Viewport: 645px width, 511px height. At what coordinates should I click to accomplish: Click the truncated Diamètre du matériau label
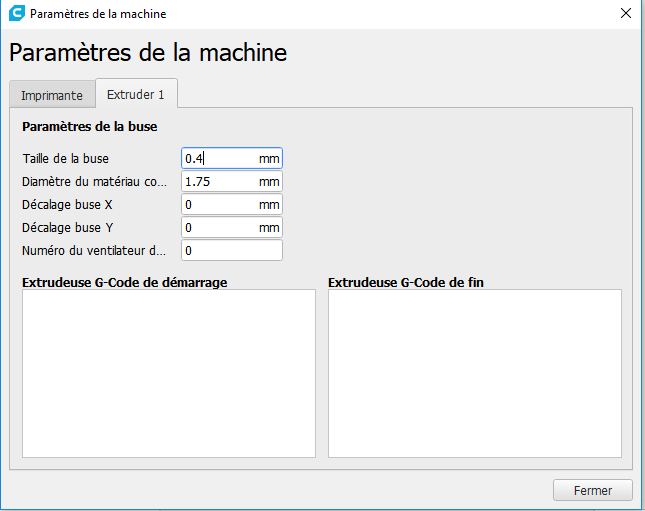coord(95,181)
